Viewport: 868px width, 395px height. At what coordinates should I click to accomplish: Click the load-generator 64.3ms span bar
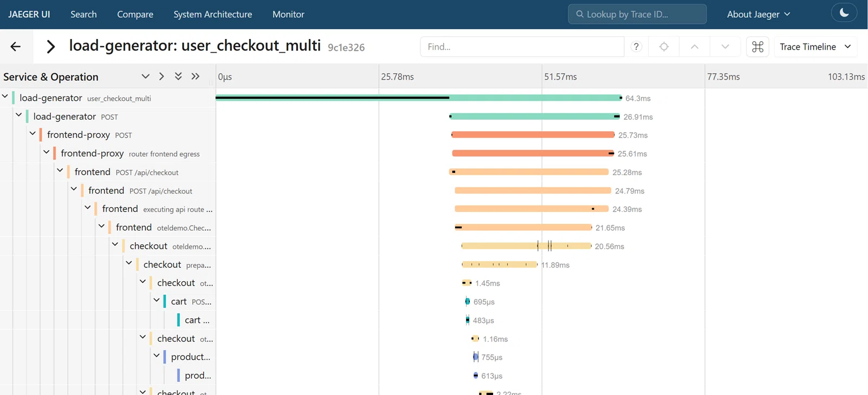(419, 98)
